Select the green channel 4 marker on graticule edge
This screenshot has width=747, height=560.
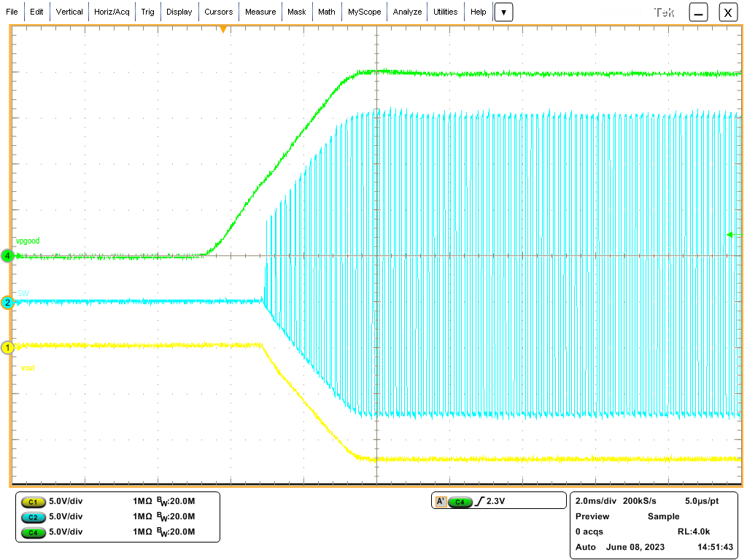[6, 257]
